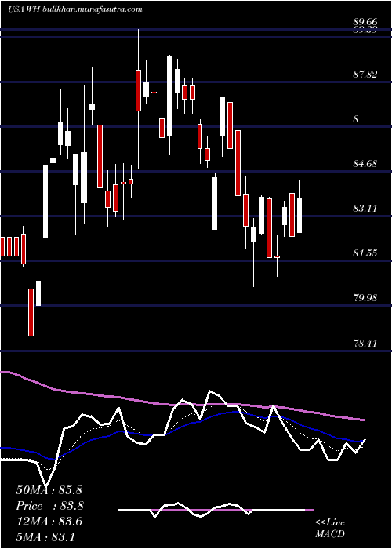Click the last white candlestick on the right

pos(299,215)
